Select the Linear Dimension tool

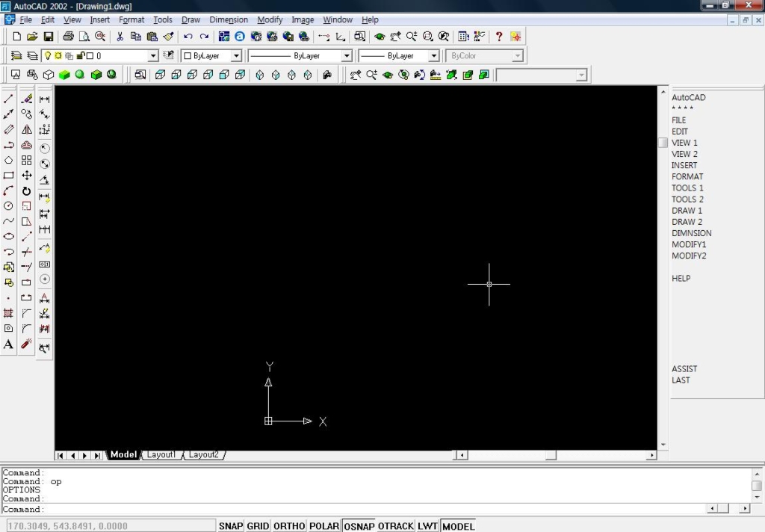(x=44, y=99)
